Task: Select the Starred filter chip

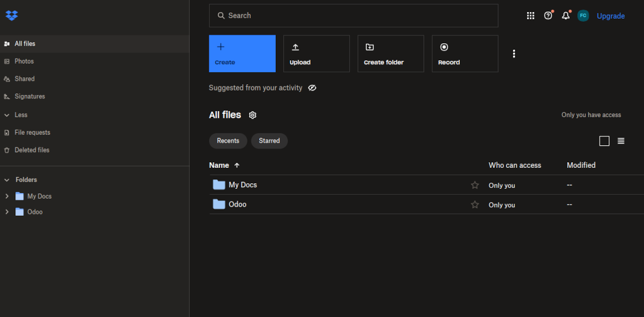Action: click(270, 141)
